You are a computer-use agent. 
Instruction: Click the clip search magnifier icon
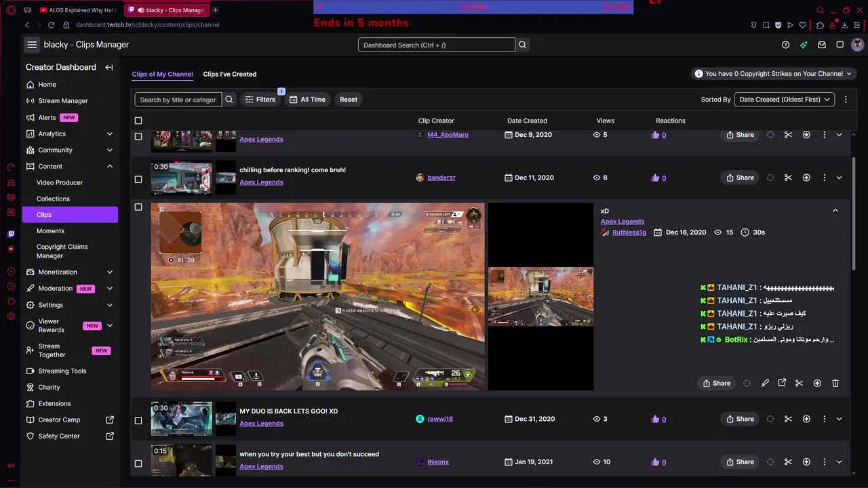click(229, 100)
